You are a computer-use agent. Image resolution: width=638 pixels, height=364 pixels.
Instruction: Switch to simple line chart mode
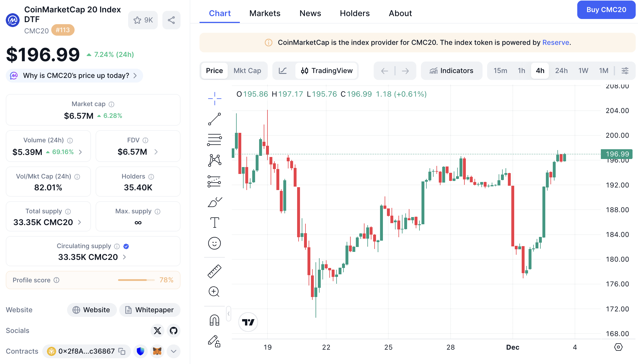(283, 71)
